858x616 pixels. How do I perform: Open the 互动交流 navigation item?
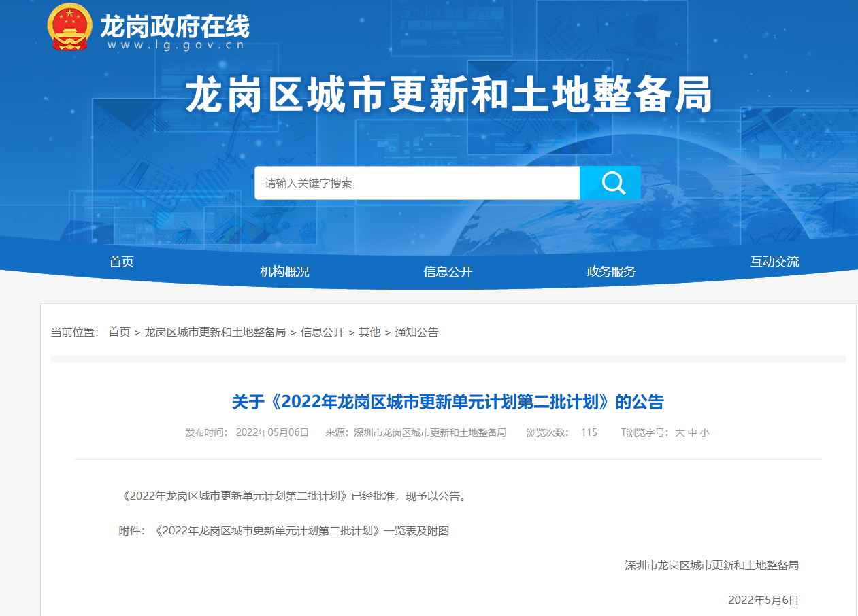click(774, 262)
